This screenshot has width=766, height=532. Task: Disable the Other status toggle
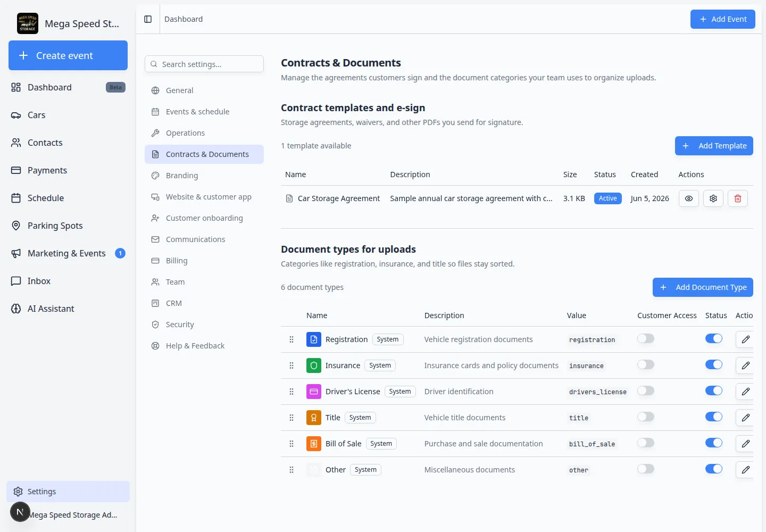pyautogui.click(x=714, y=469)
